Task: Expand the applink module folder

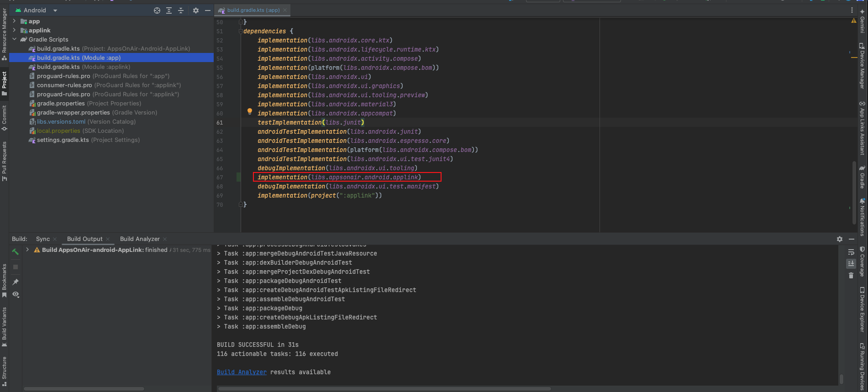Action: [x=14, y=30]
